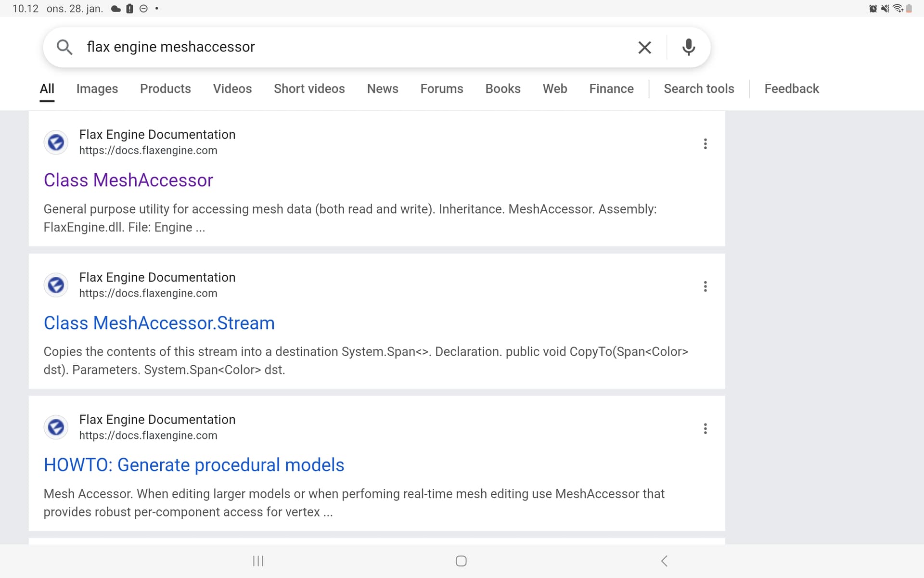Viewport: 924px width, 578px height.
Task: Tap the search magnifier icon
Action: (64, 47)
